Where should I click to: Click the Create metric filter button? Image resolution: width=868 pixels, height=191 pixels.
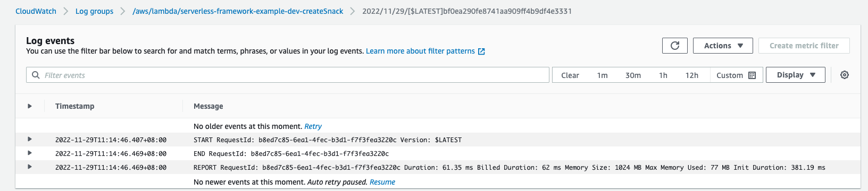pyautogui.click(x=804, y=46)
